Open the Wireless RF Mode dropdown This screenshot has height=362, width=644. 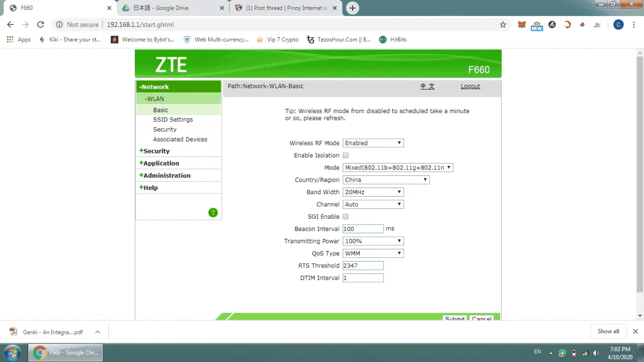[373, 143]
